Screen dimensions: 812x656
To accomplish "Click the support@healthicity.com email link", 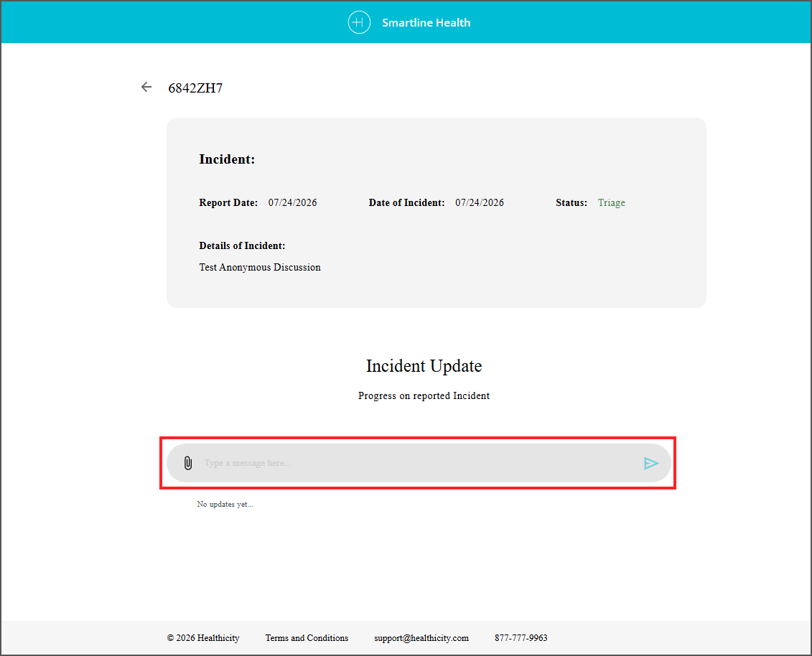I will 421,638.
